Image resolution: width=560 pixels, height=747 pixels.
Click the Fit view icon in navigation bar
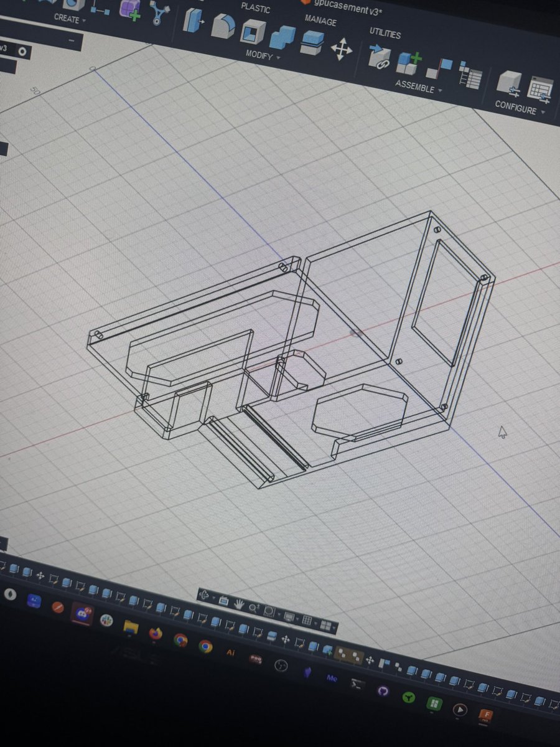[269, 611]
